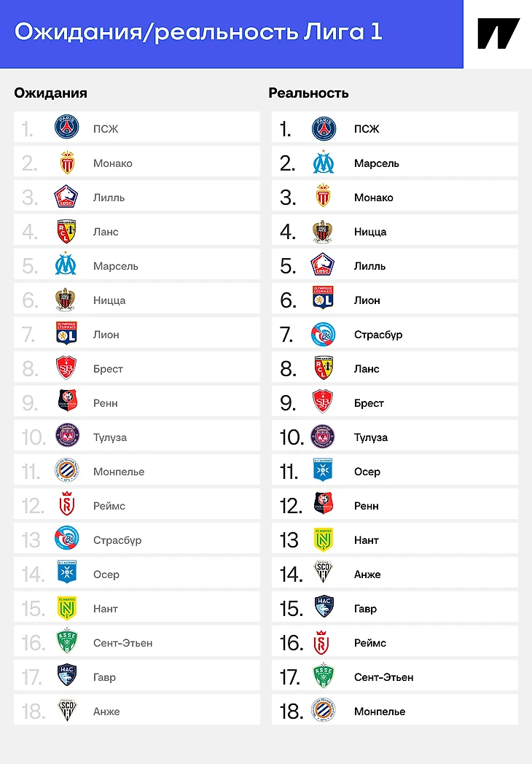
Task: Click the Тулуза row in Реальность list
Action: (x=394, y=437)
